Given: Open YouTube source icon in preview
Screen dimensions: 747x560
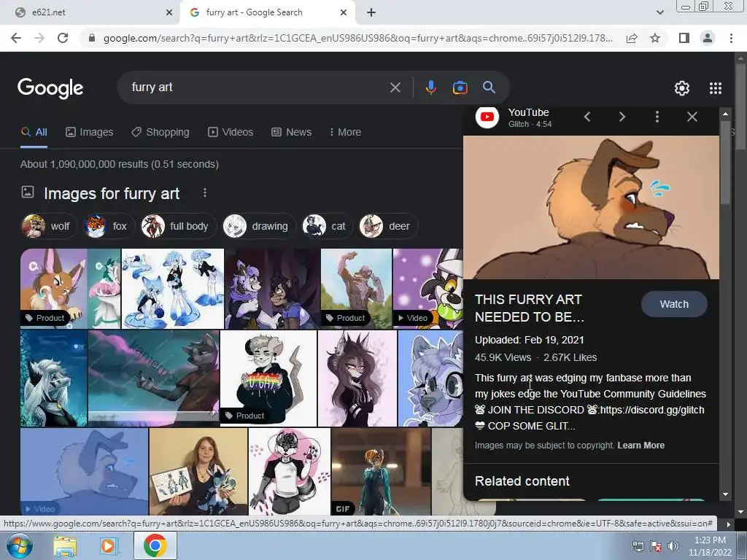Looking at the screenshot, I should [487, 117].
